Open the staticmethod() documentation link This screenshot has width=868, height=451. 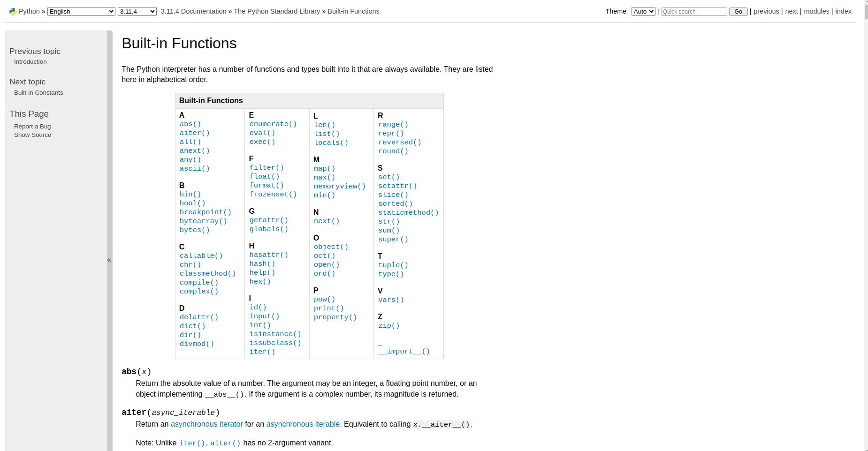click(408, 212)
